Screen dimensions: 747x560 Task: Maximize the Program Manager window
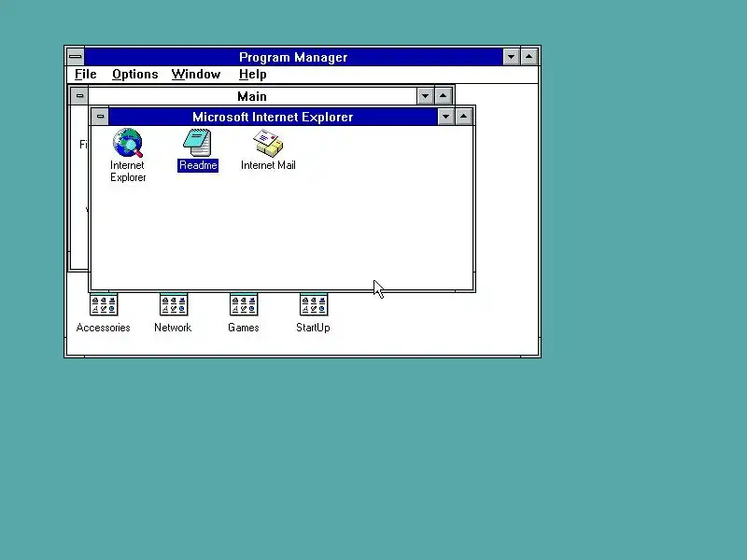tap(529, 57)
